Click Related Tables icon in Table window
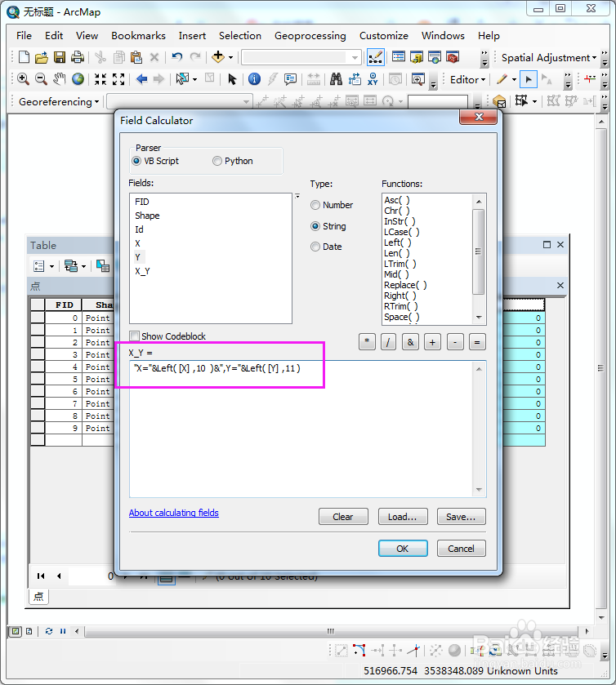The width and height of the screenshot is (616, 685). coord(71,265)
